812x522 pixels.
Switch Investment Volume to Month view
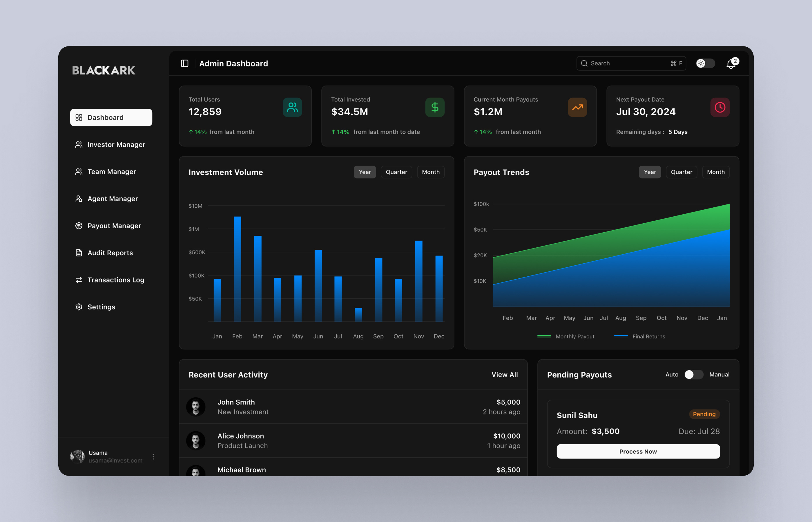point(431,172)
